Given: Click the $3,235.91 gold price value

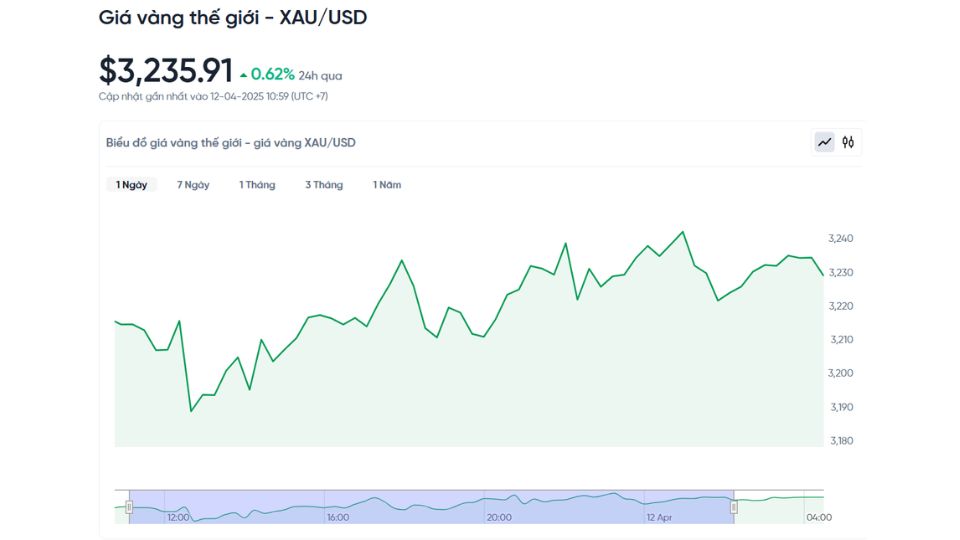Looking at the screenshot, I should coord(165,70).
